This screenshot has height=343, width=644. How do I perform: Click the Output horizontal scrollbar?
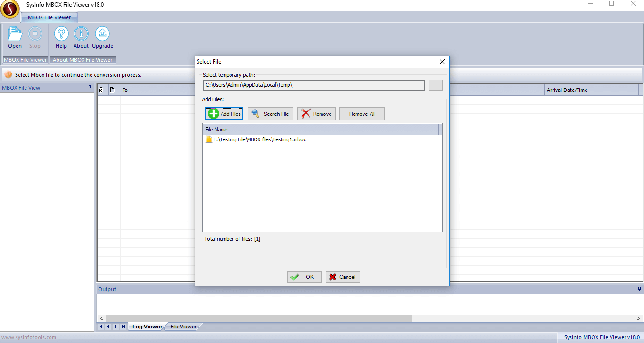point(258,318)
